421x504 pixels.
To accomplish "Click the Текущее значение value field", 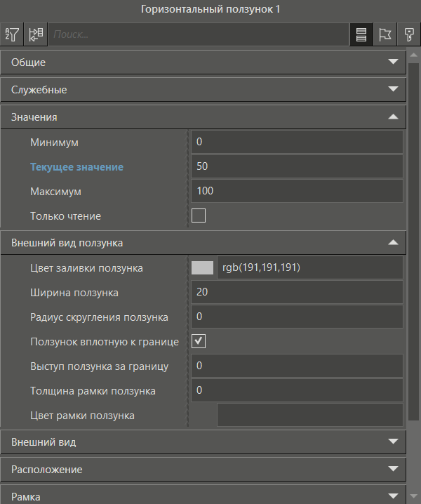I will click(296, 166).
